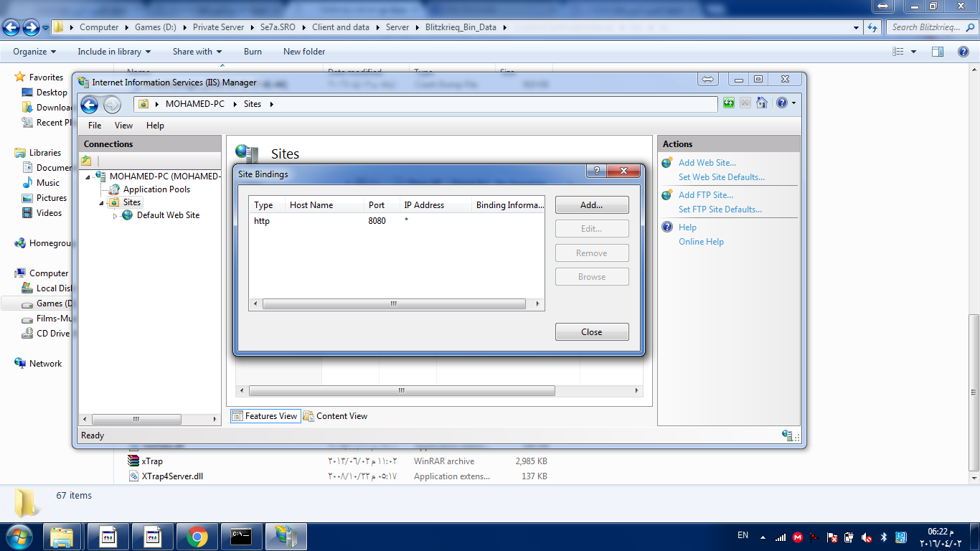Click the Explorer address bar refresh icon
This screenshot has height=551, width=980.
click(872, 27)
